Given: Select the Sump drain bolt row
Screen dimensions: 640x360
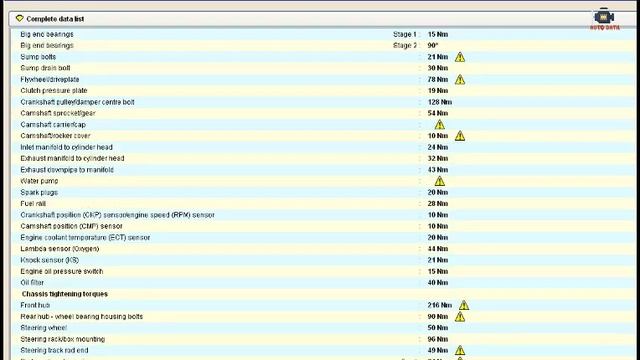Looking at the screenshot, I should (323, 68).
